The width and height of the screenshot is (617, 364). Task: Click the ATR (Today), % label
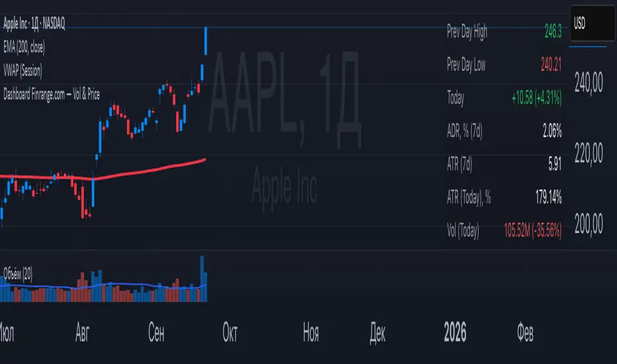click(x=469, y=197)
